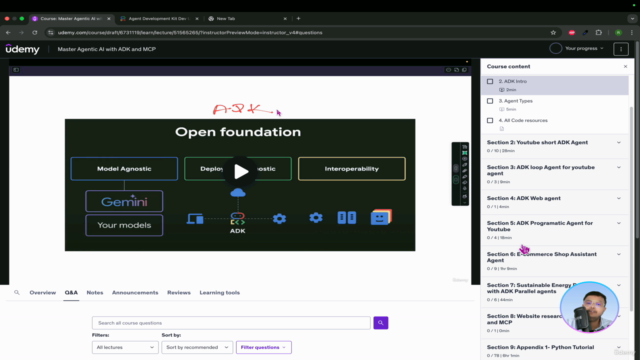Screen dimensions: 640x360
Task: Click the Model Agnostic box in slide
Action: pos(124,169)
